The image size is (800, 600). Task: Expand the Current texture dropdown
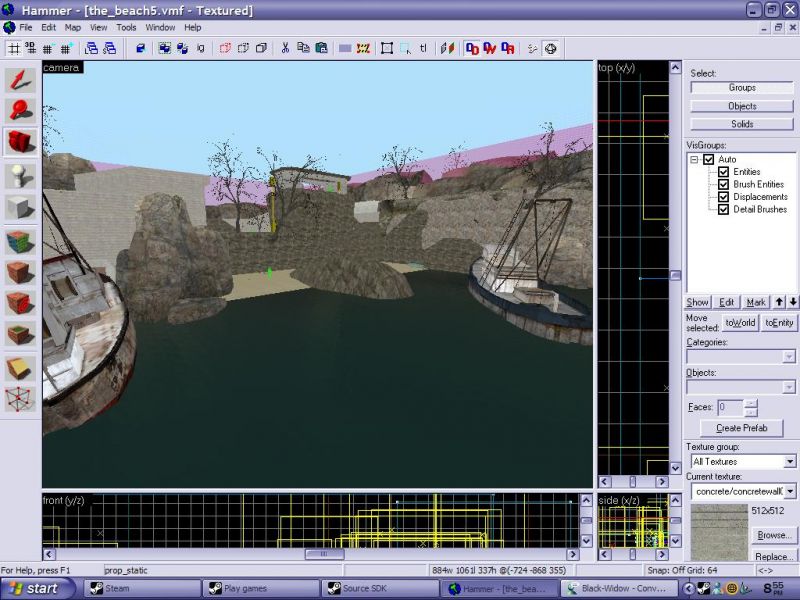pyautogui.click(x=789, y=491)
